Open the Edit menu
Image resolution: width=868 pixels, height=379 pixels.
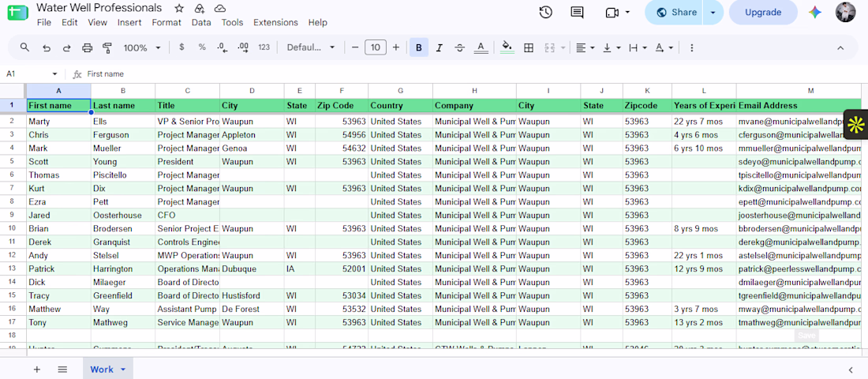click(69, 23)
